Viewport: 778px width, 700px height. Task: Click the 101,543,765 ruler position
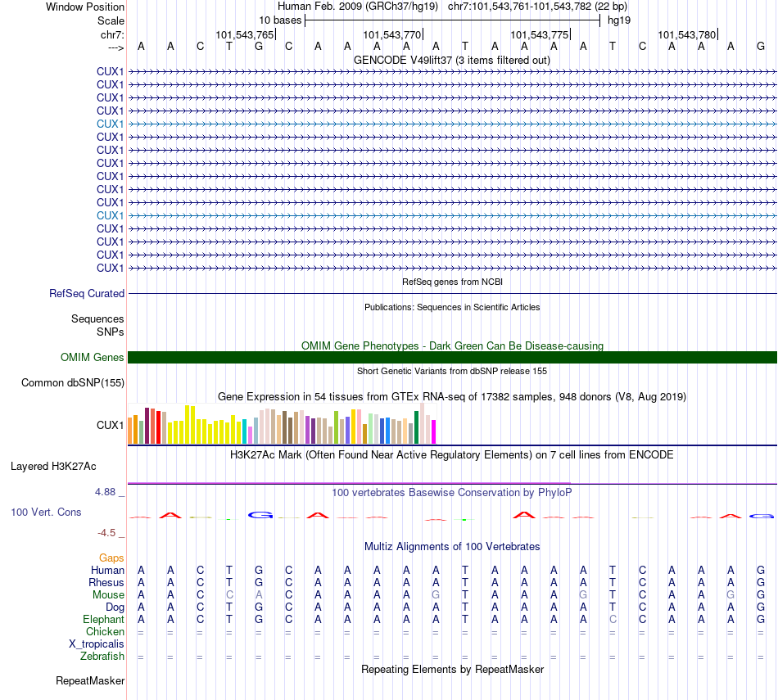click(x=245, y=34)
